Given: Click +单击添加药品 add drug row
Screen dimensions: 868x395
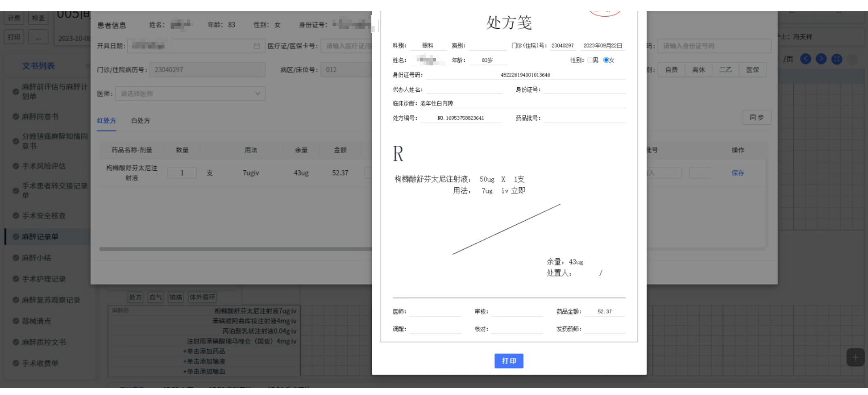Looking at the screenshot, I should pyautogui.click(x=204, y=351).
